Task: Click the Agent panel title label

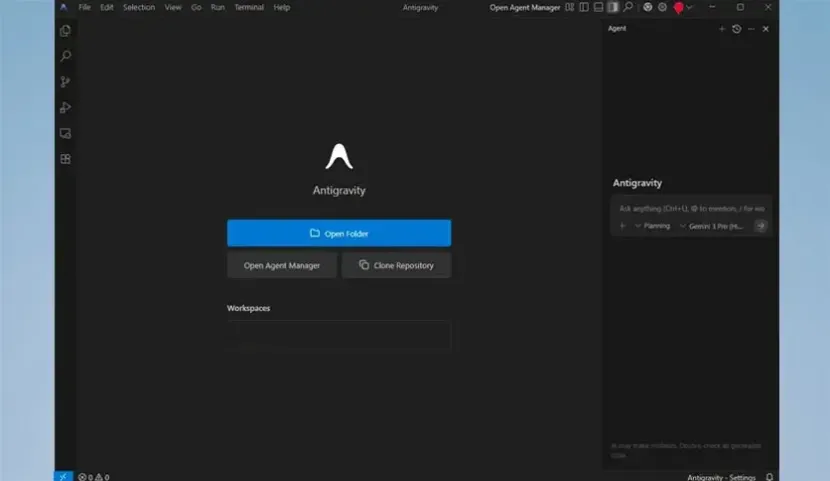Action: point(617,29)
